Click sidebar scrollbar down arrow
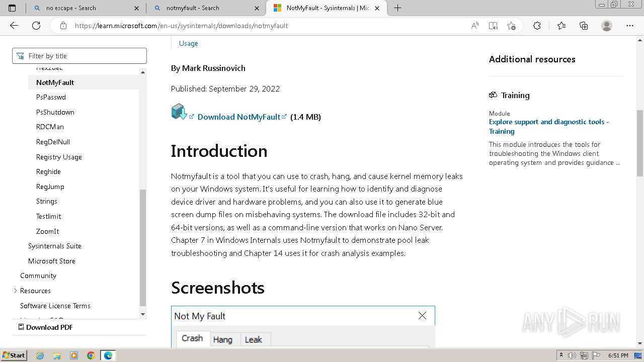This screenshot has height=362, width=644. (x=143, y=314)
